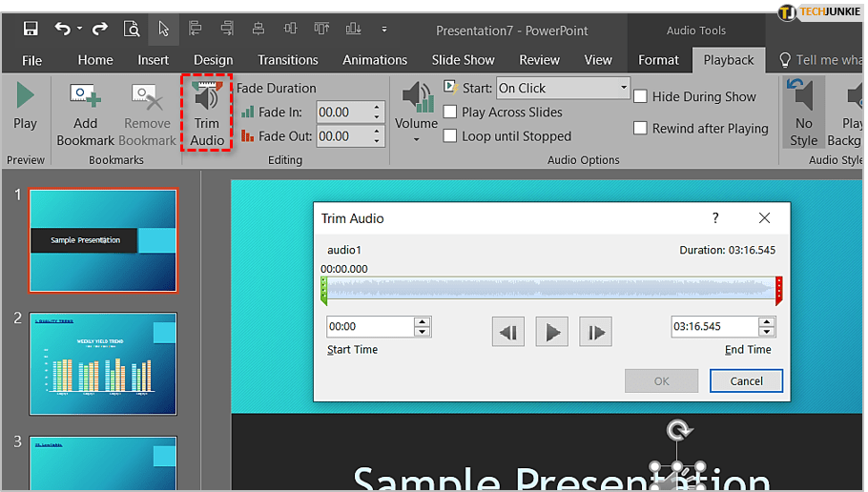The height and width of the screenshot is (492, 868).
Task: Click the Undo arrow icon
Action: click(x=63, y=30)
